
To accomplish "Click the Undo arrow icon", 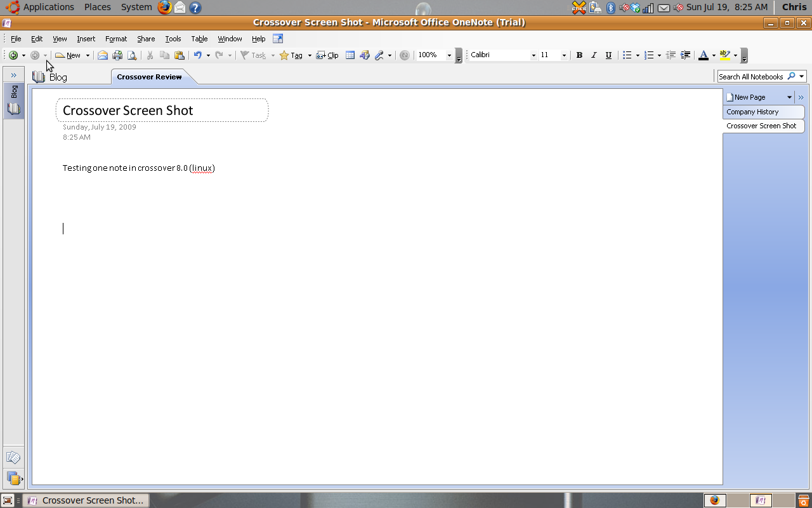I will click(x=198, y=55).
